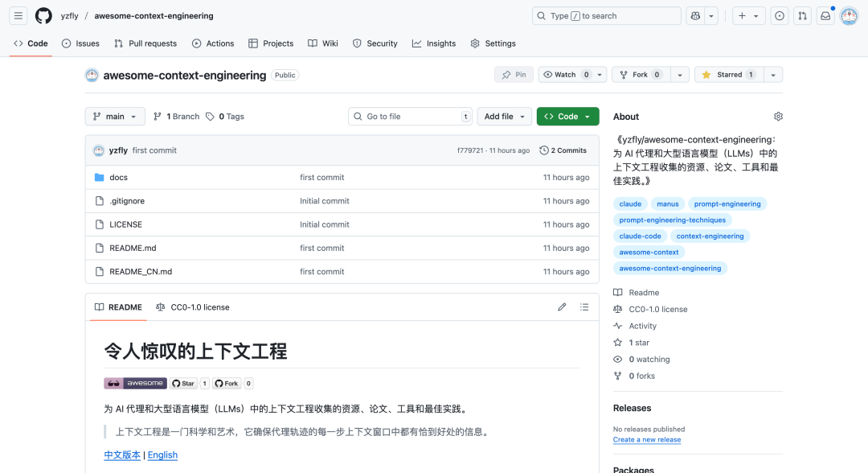
Task: Open the Actions tab
Action: [x=213, y=43]
